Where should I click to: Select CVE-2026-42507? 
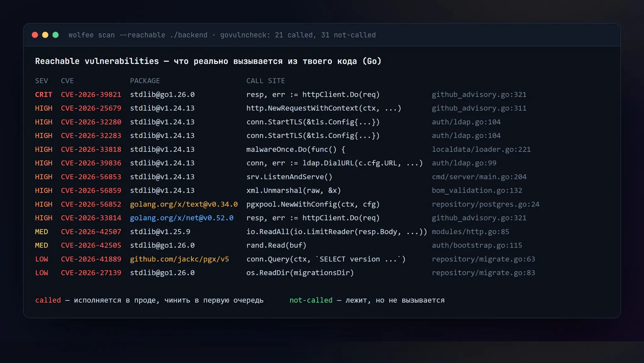coord(91,232)
